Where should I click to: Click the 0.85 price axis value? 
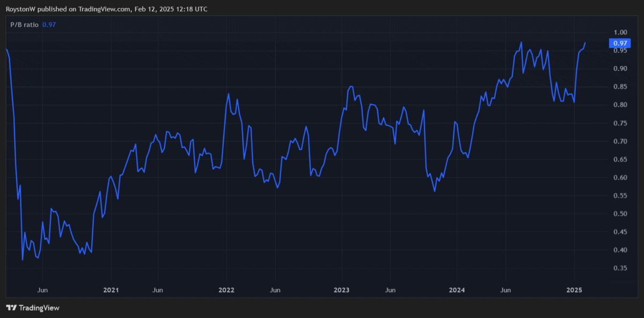(620, 86)
